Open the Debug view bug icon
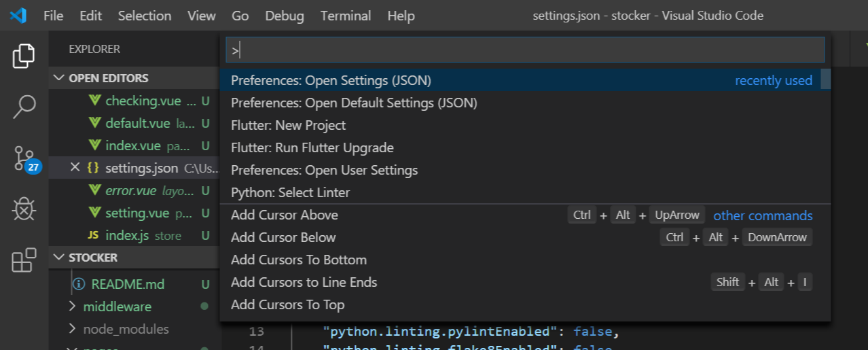Image resolution: width=868 pixels, height=350 pixels. [x=24, y=209]
